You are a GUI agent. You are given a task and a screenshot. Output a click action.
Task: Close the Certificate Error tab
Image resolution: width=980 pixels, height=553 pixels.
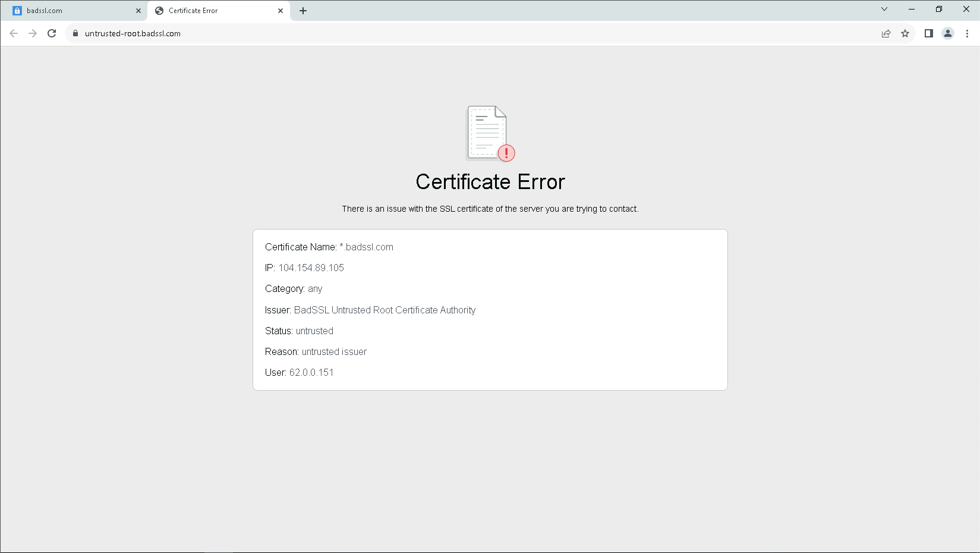[x=281, y=11]
